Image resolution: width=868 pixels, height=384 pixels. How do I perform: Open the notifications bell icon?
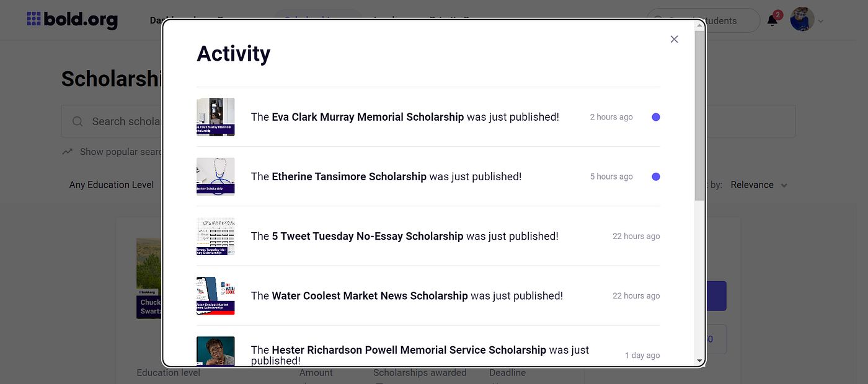coord(773,20)
